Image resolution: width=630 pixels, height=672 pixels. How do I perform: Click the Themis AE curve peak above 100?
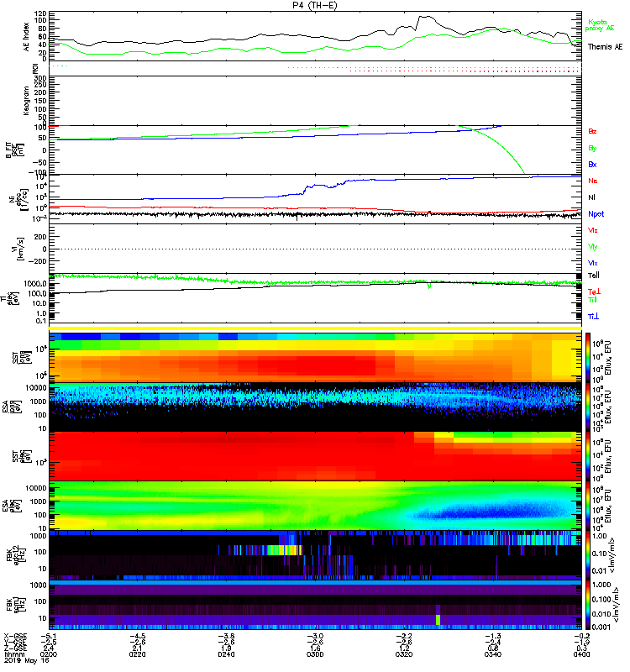(424, 17)
